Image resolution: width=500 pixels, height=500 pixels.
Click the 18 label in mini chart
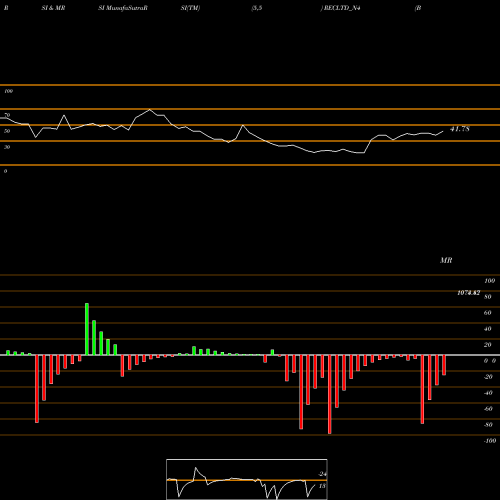click(322, 486)
